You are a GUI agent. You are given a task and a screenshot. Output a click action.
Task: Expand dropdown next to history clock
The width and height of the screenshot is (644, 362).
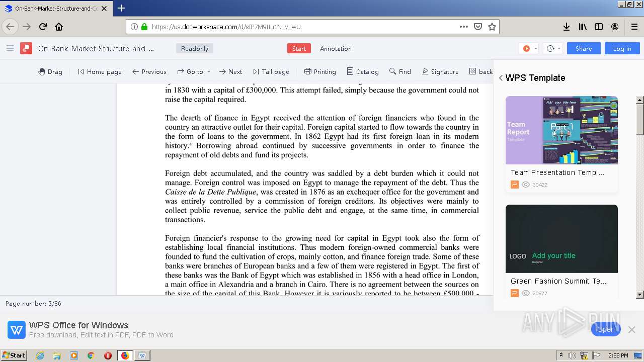(559, 49)
